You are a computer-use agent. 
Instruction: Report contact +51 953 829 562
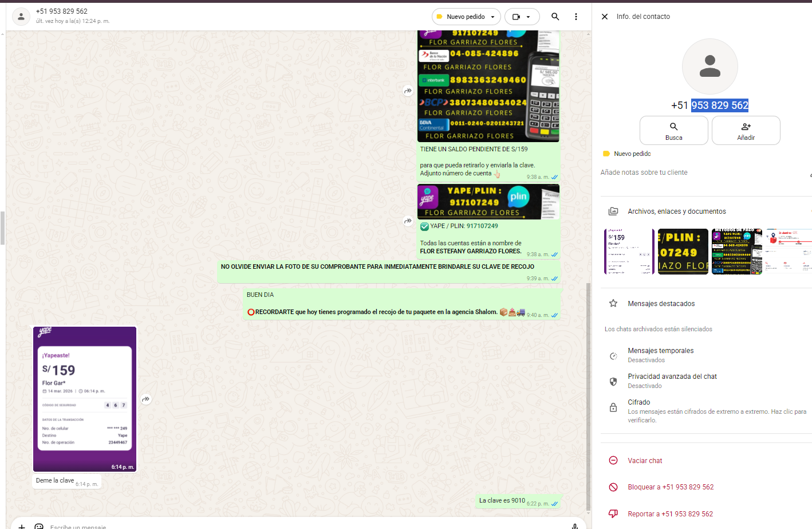pyautogui.click(x=670, y=514)
